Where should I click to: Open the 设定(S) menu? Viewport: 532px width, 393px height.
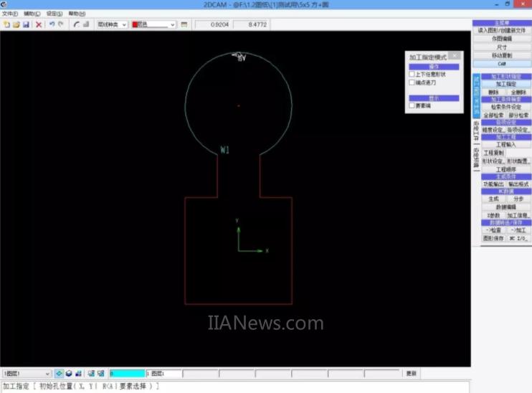54,14
